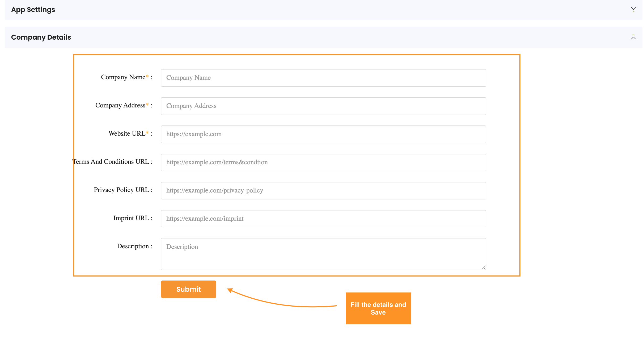Click the 'Fill the details and Save' callout

pyautogui.click(x=378, y=308)
